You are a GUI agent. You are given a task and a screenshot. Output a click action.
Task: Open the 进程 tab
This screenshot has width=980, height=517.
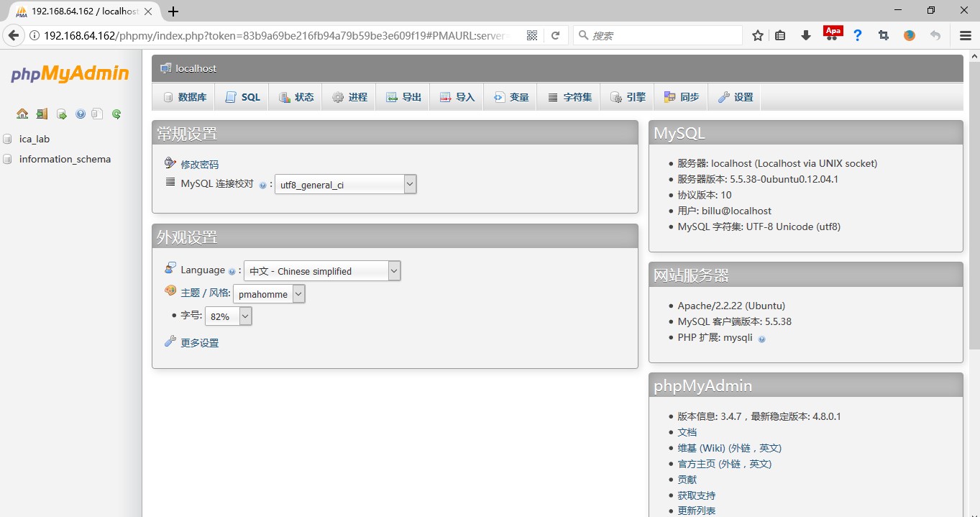point(349,97)
